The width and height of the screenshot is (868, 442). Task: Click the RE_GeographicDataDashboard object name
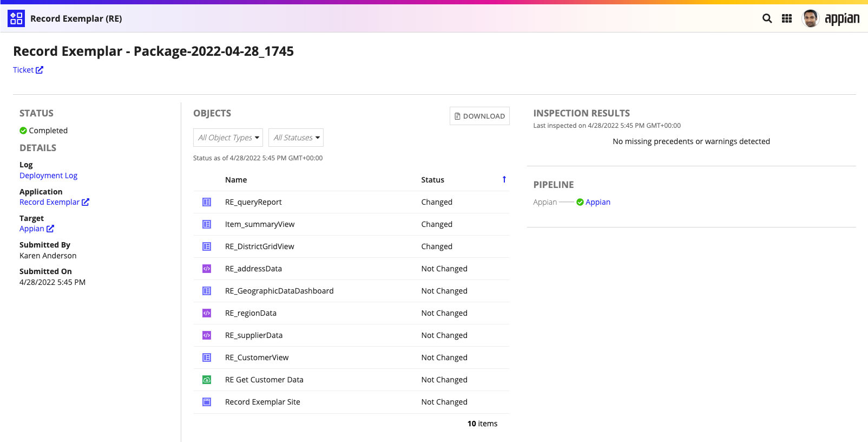pyautogui.click(x=279, y=291)
